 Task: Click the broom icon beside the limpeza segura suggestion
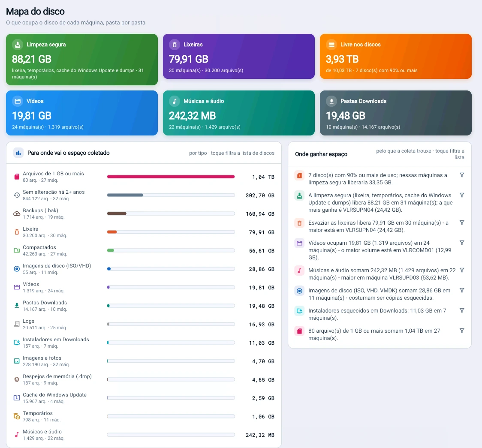299,196
